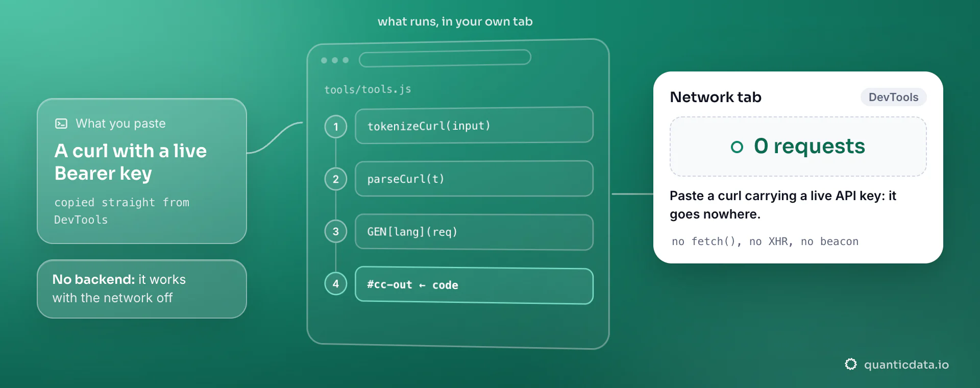Viewport: 980px width, 388px height.
Task: Open the quanticdata.io link
Action: coord(906,365)
